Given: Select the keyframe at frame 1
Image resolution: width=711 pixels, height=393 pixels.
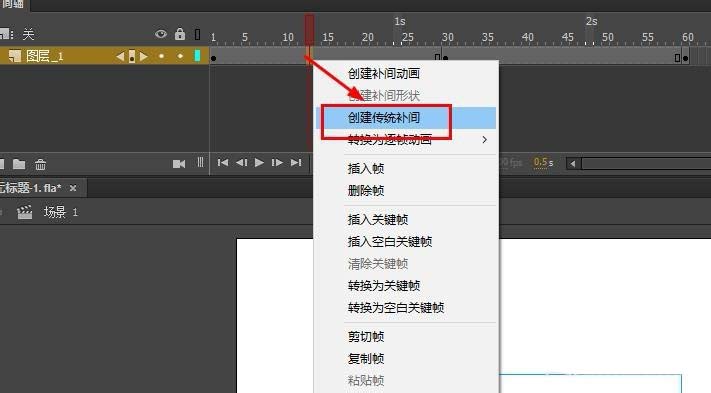Looking at the screenshot, I should coord(214,58).
